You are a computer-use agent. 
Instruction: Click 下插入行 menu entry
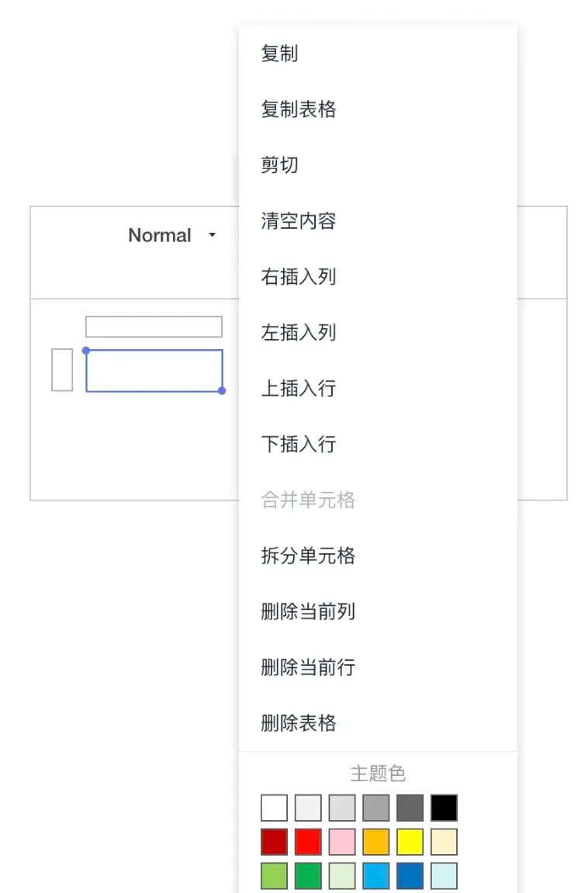coord(299,445)
